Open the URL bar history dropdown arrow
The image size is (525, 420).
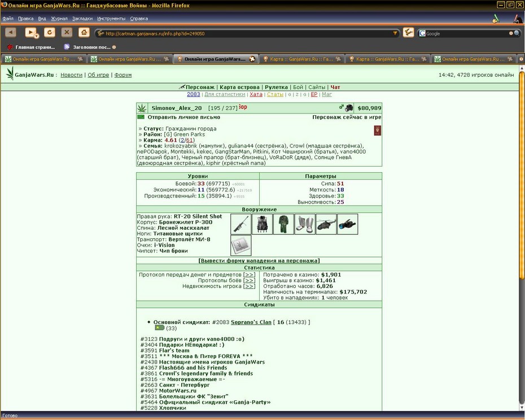395,33
